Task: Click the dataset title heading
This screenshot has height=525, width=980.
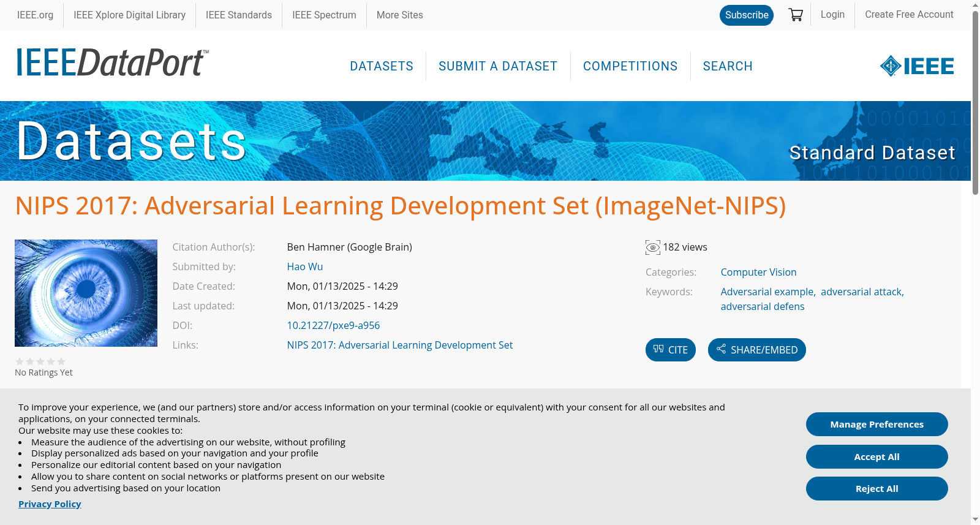Action: (401, 206)
